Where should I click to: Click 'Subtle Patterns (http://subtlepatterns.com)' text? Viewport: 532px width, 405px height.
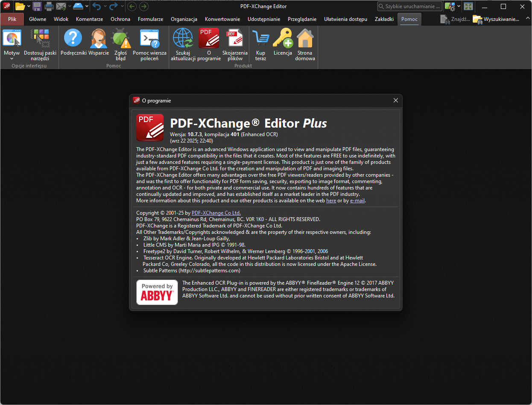pyautogui.click(x=192, y=271)
